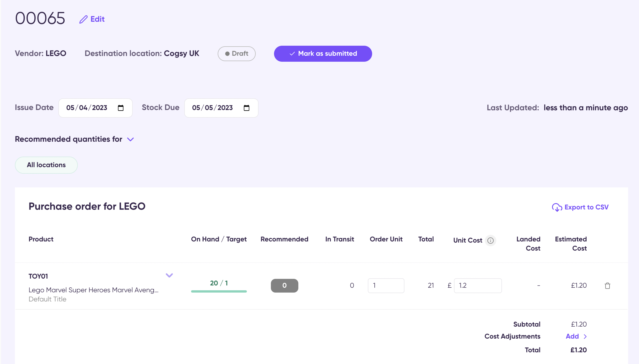Click the Vendor: LEGO label
This screenshot has width=639, height=364.
(41, 54)
